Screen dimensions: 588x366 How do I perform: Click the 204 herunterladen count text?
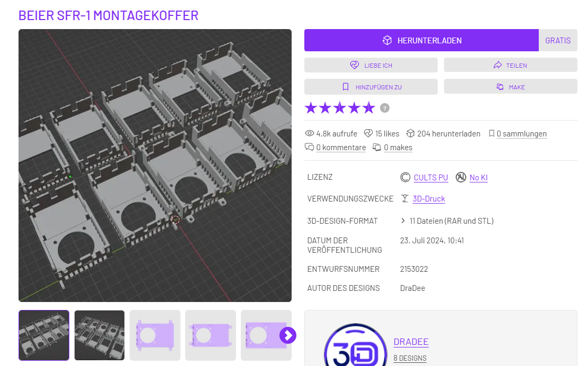(x=448, y=134)
